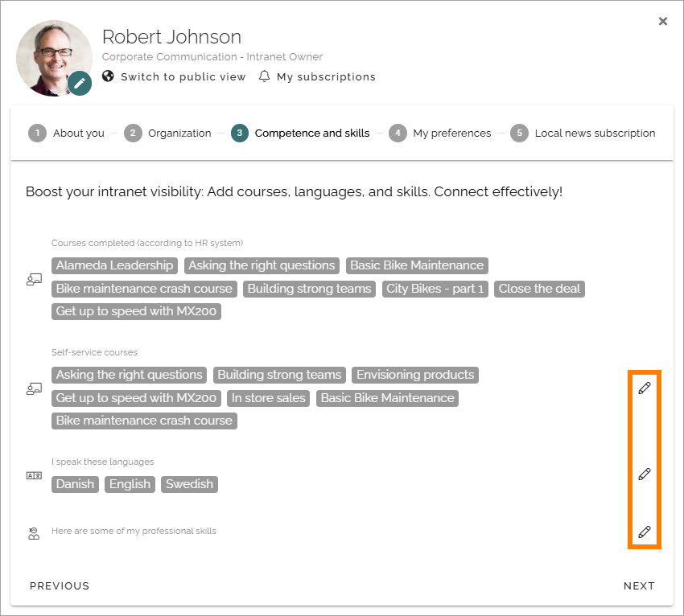Edit professional skills with the pencil icon

(x=645, y=532)
